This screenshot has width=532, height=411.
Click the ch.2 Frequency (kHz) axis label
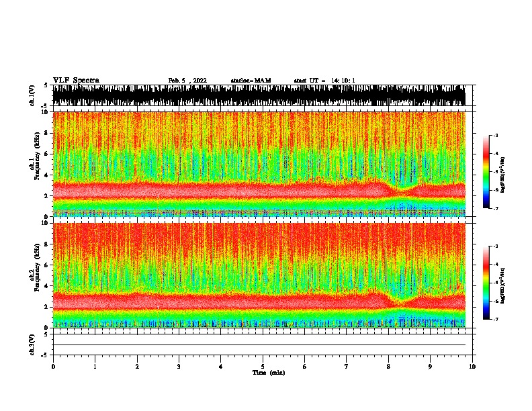[36, 267]
